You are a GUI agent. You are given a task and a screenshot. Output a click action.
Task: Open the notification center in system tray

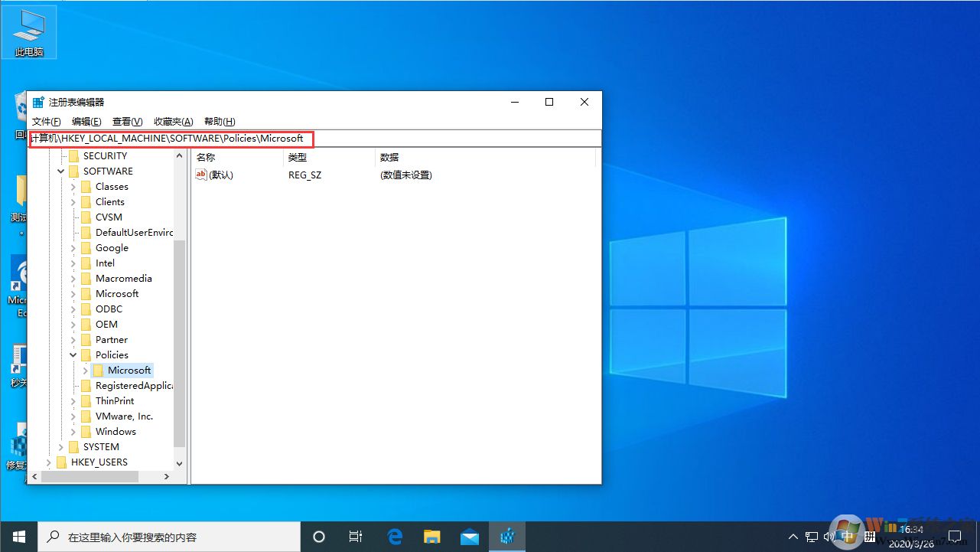pyautogui.click(x=956, y=536)
